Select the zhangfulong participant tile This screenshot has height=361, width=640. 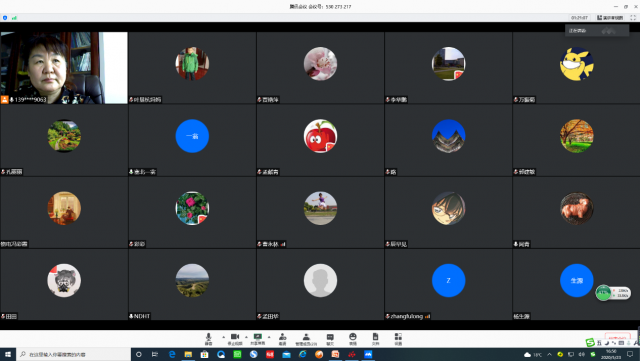(x=448, y=284)
